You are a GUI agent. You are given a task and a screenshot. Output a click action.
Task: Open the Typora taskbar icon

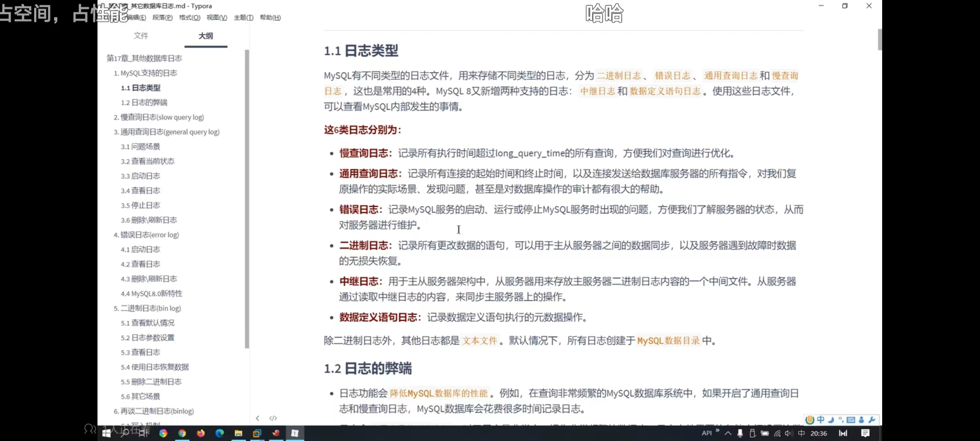(295, 433)
